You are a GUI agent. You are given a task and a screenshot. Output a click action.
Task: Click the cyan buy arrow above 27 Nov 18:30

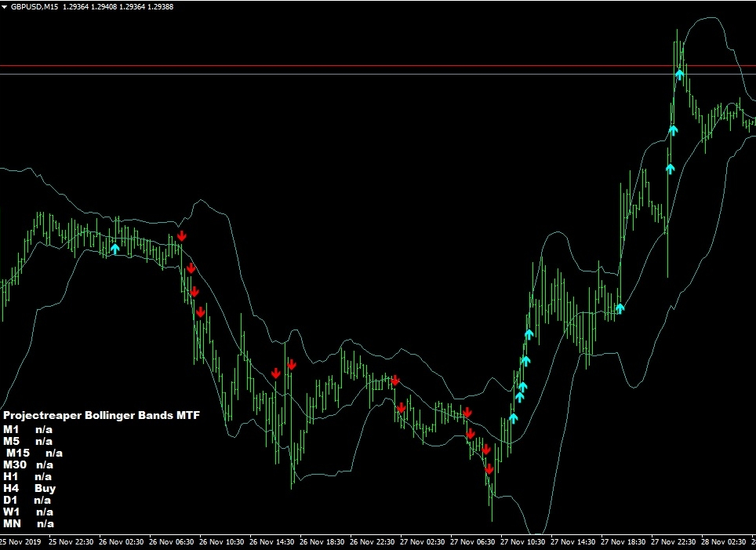(x=620, y=308)
